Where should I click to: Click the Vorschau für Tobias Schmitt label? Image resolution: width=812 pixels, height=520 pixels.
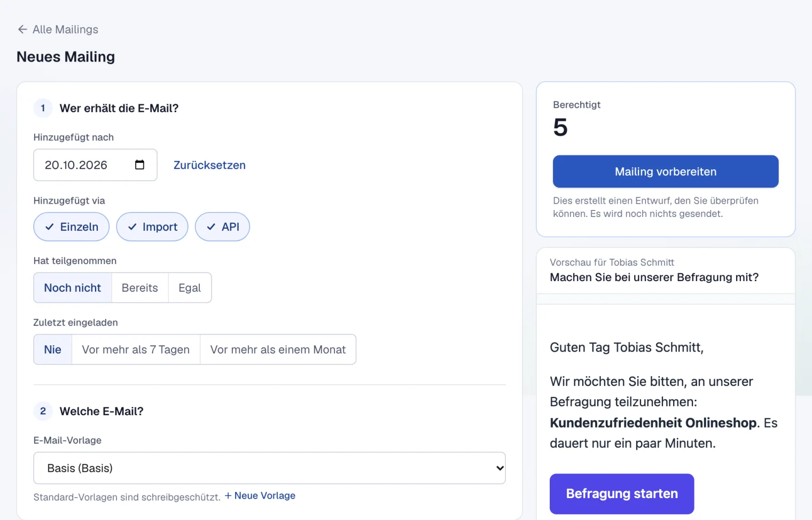612,262
